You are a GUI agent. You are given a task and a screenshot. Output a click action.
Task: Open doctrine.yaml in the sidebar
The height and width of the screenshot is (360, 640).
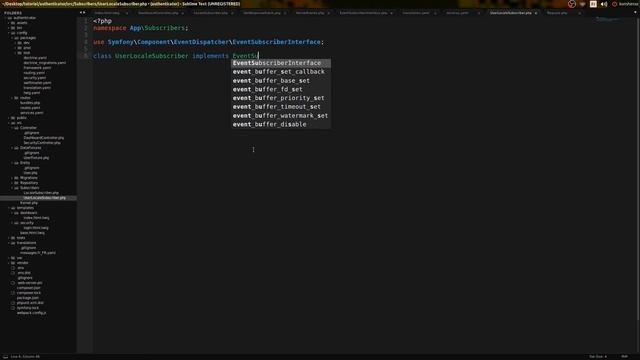click(35, 58)
